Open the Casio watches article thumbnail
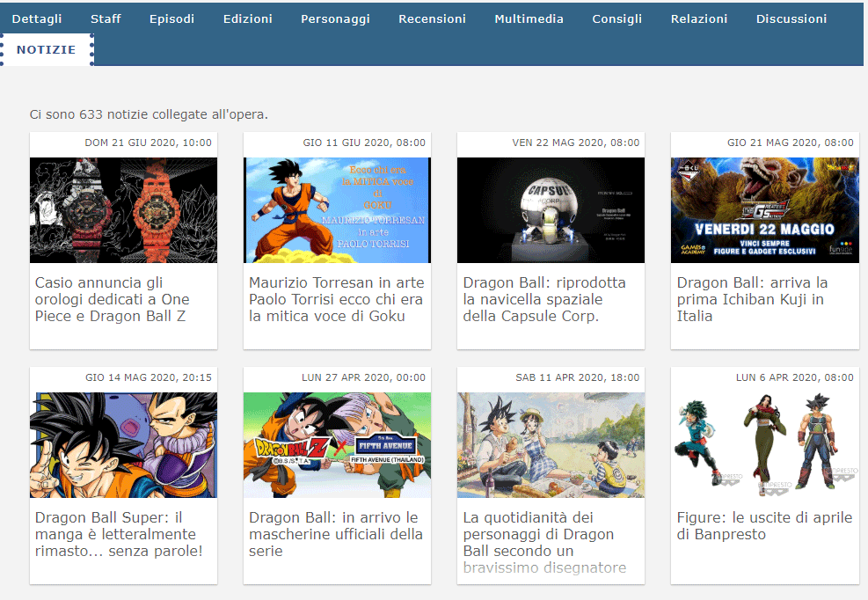This screenshot has width=868, height=600. 123,210
